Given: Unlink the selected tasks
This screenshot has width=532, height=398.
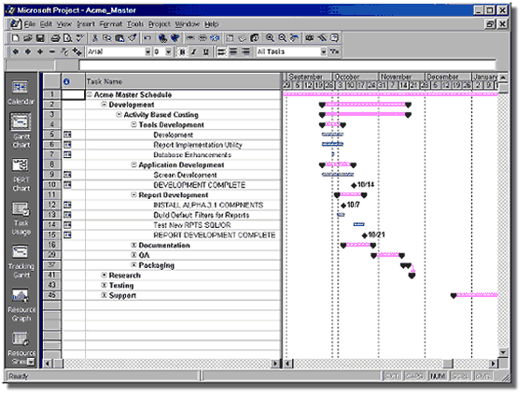Looking at the screenshot, I should tap(203, 38).
